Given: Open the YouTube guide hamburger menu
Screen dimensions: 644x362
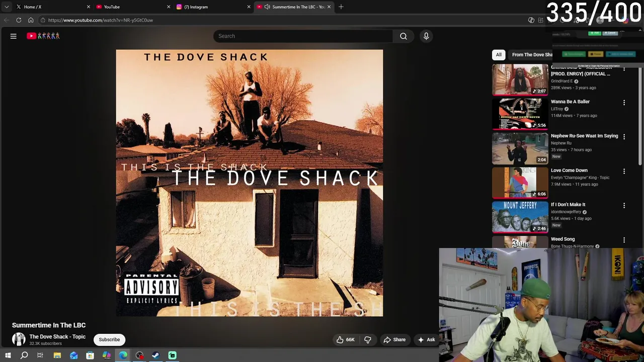Looking at the screenshot, I should click(x=14, y=36).
